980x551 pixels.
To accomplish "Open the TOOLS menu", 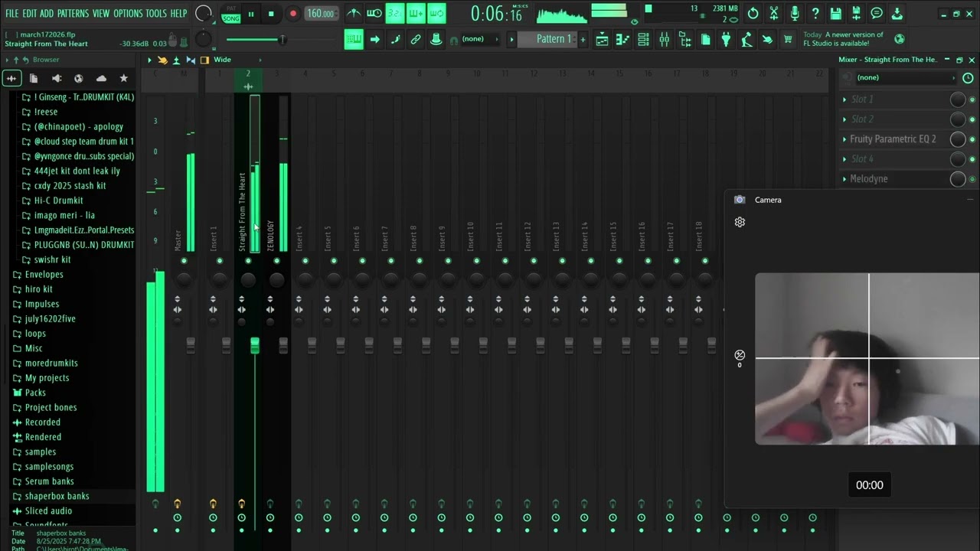I will pyautogui.click(x=156, y=14).
